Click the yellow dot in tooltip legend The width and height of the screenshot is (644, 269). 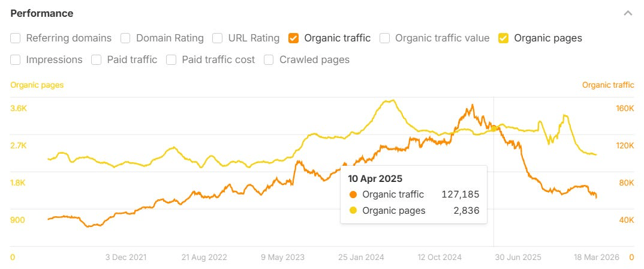(353, 211)
